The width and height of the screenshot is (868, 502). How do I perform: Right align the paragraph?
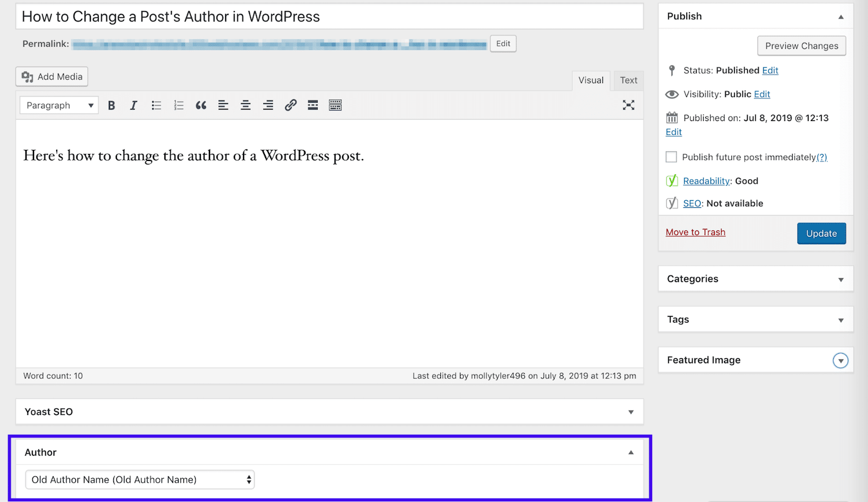[x=267, y=105]
